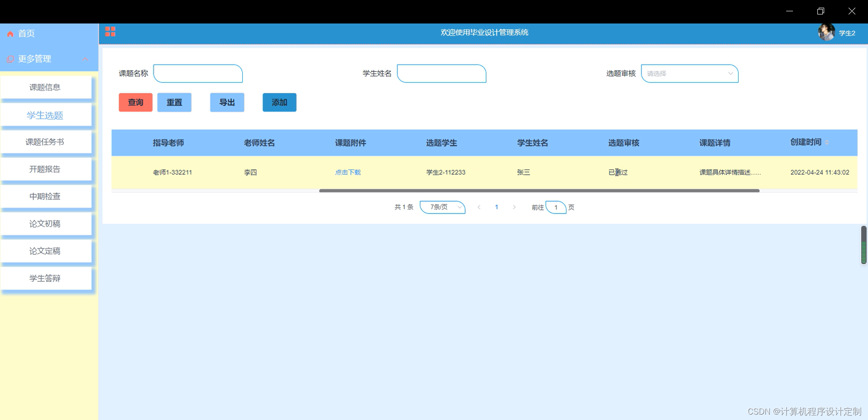The height and width of the screenshot is (420, 868).
Task: Click the 已通过 status cell
Action: point(618,172)
